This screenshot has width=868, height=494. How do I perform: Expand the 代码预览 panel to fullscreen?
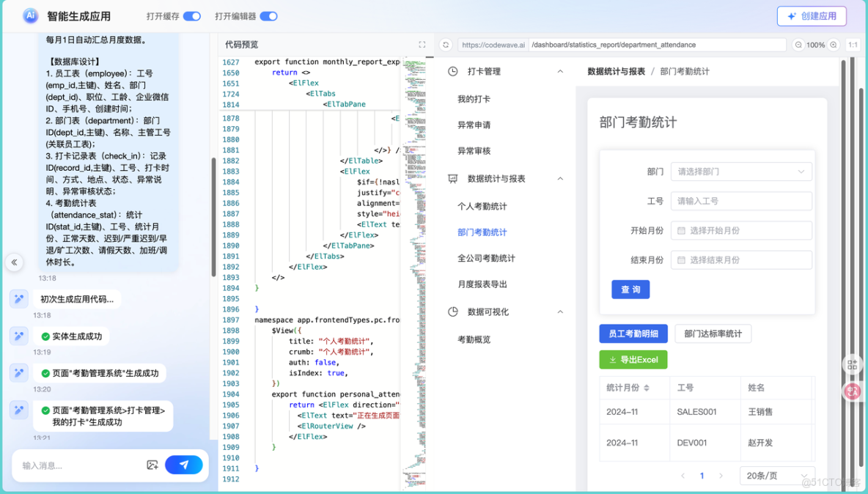(x=422, y=44)
